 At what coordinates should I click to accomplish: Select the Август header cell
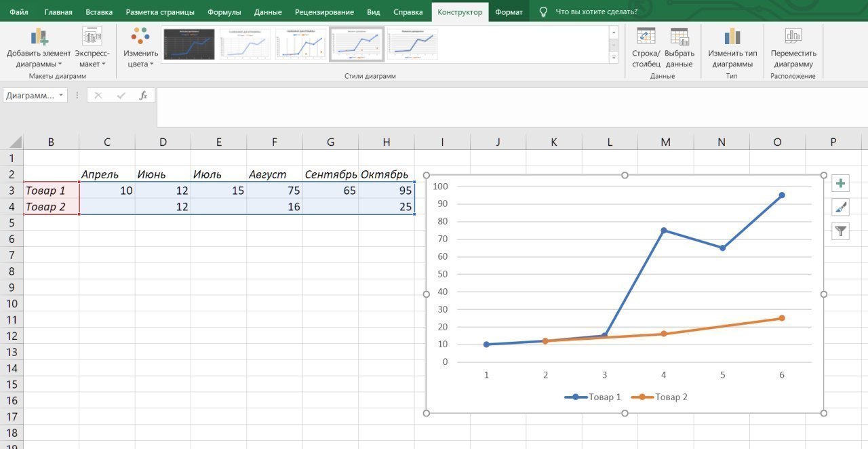tap(275, 174)
